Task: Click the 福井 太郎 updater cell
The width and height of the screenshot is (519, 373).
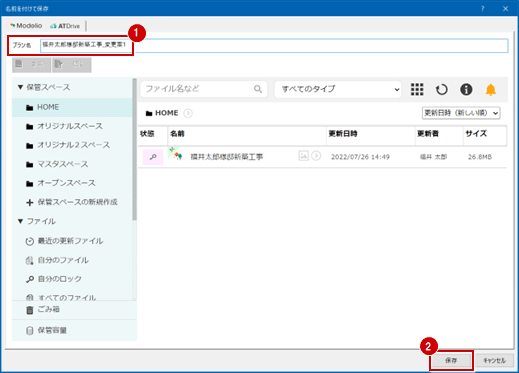Action: pyautogui.click(x=433, y=157)
